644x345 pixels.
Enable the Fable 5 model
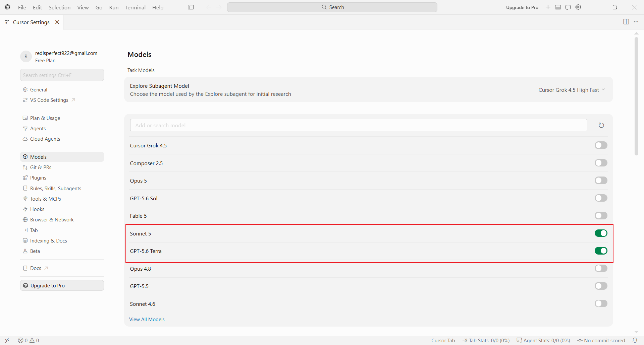[x=601, y=216]
